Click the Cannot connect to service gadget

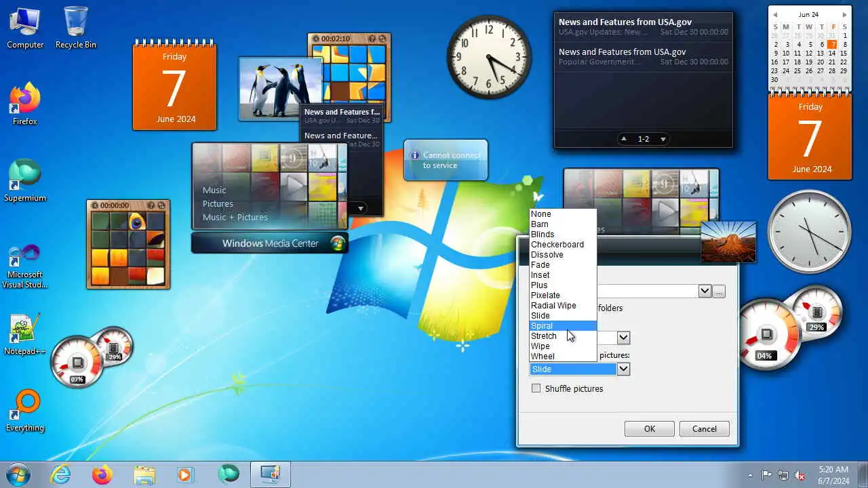tap(446, 160)
